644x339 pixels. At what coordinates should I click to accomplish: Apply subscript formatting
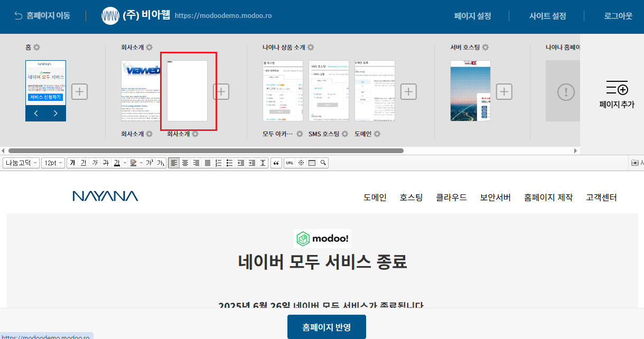tap(161, 163)
